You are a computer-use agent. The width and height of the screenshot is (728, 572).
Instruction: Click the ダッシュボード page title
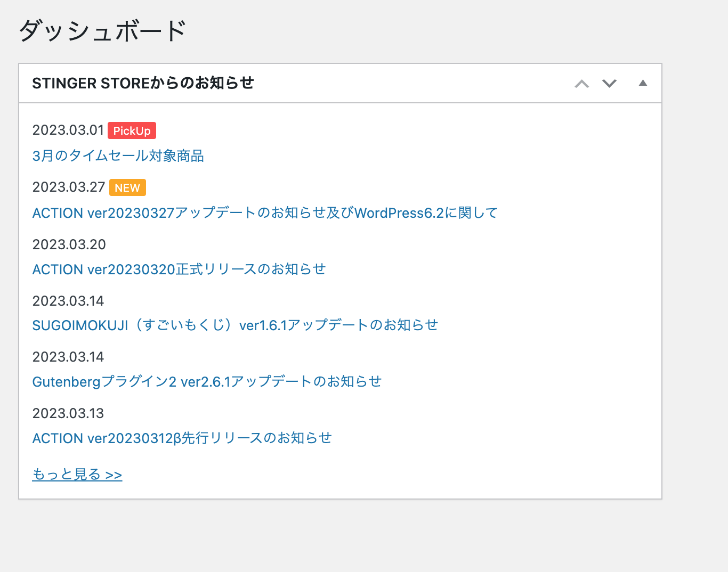pos(102,31)
